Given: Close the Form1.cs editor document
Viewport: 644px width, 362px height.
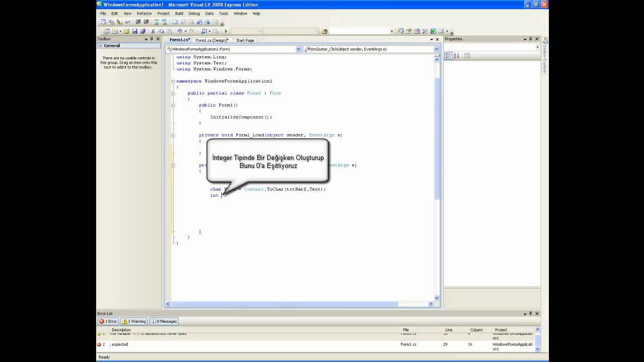Looking at the screenshot, I should tap(437, 39).
